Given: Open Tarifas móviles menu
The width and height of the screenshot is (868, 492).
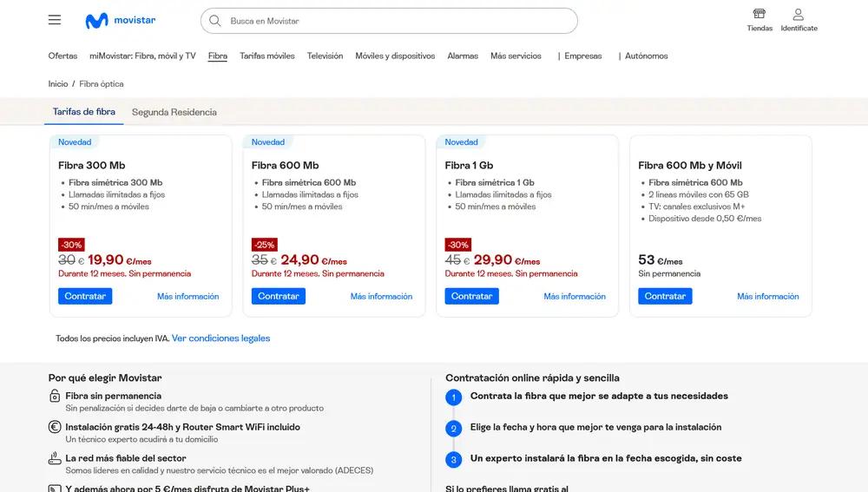Looking at the screenshot, I should pyautogui.click(x=266, y=56).
